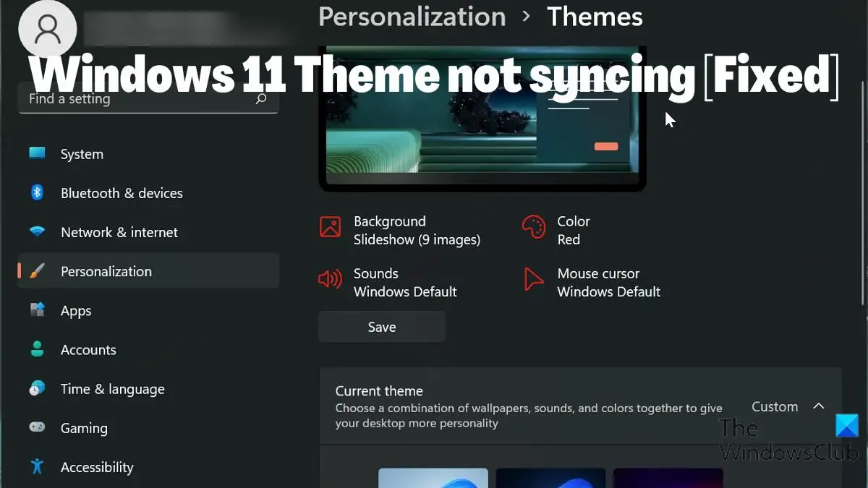Click the Color palette icon
Screen dimensions: 868x488
click(x=534, y=227)
